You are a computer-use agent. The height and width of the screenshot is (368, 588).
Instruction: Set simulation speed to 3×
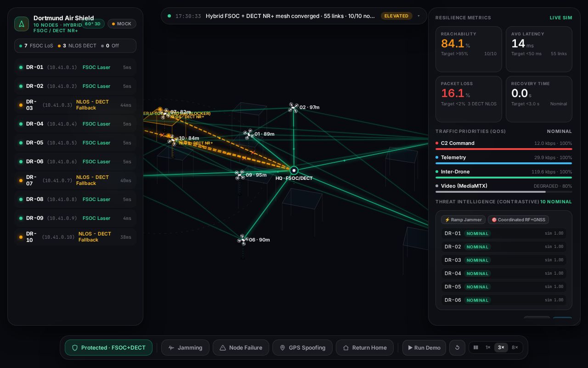(x=501, y=348)
